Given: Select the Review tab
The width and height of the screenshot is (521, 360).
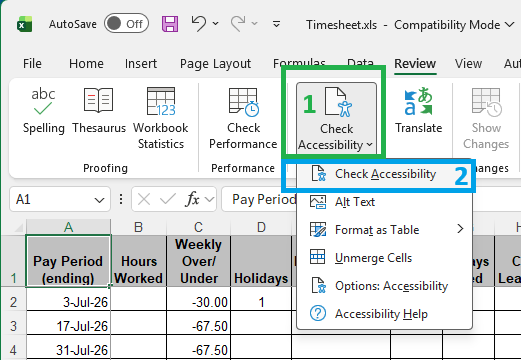Looking at the screenshot, I should (x=415, y=64).
